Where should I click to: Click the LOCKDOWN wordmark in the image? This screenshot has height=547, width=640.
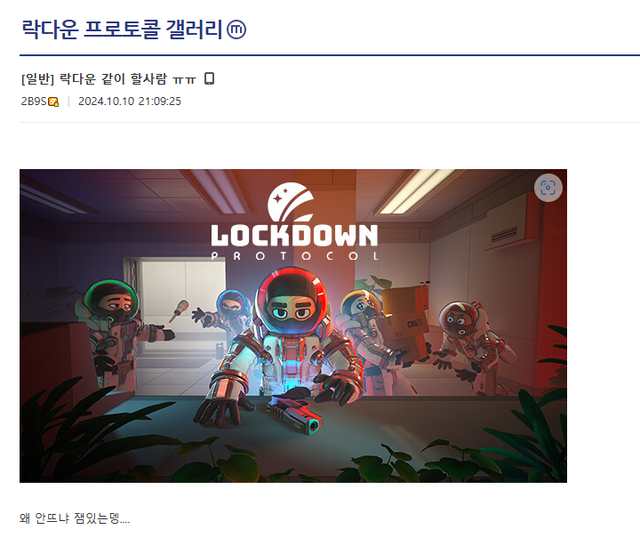(x=294, y=236)
